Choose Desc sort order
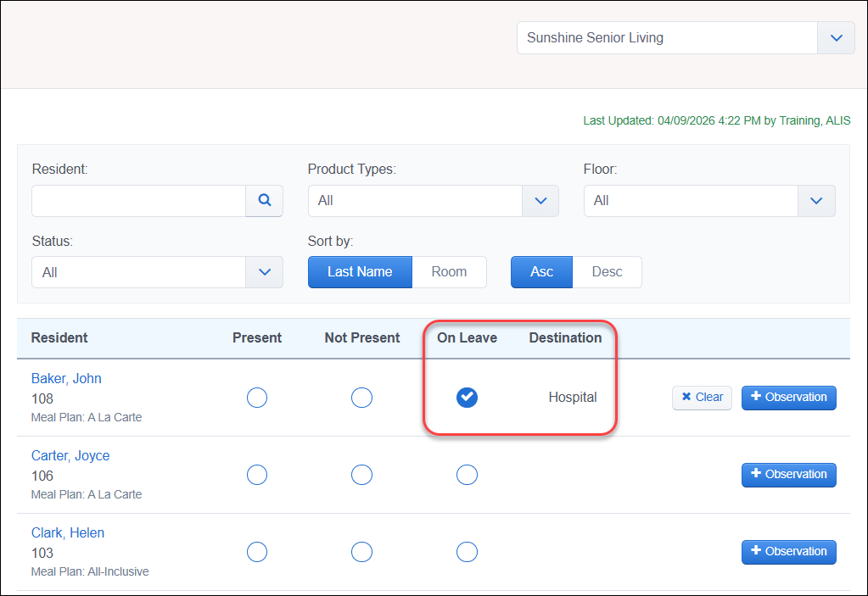 (x=607, y=272)
